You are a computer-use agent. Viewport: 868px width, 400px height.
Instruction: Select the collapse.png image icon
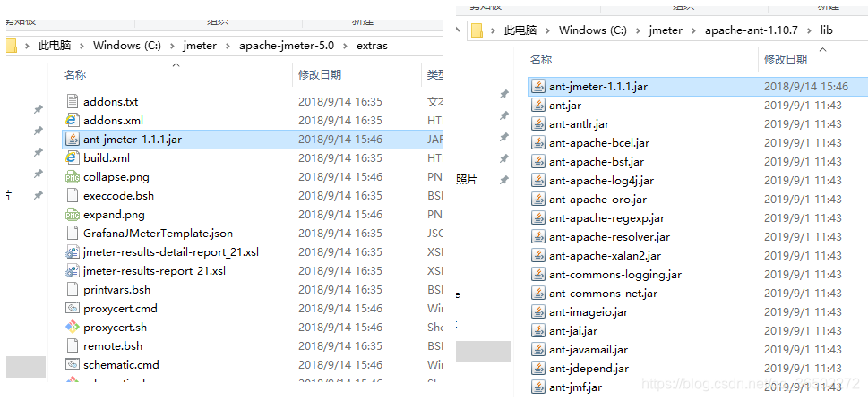(x=72, y=177)
